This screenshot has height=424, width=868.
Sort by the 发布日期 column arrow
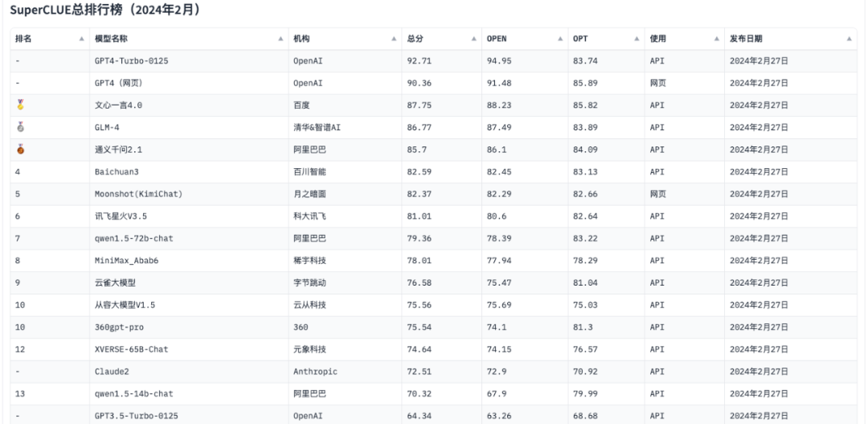point(850,39)
